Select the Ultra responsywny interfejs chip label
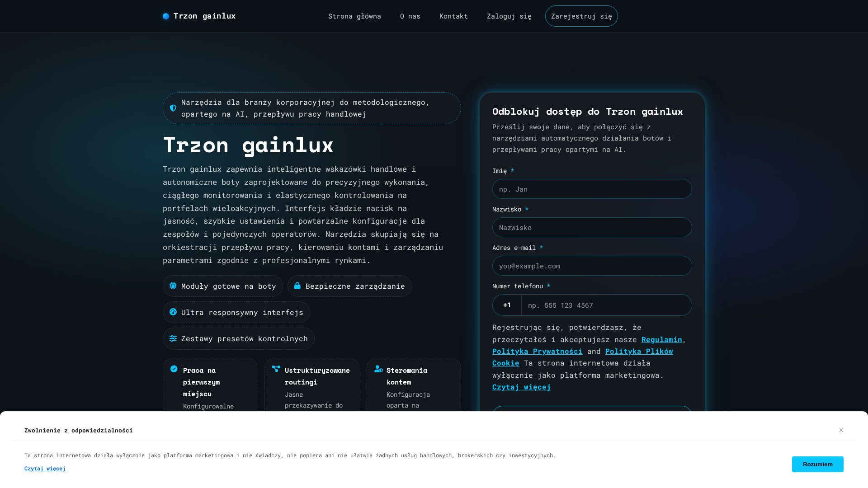 pyautogui.click(x=242, y=312)
